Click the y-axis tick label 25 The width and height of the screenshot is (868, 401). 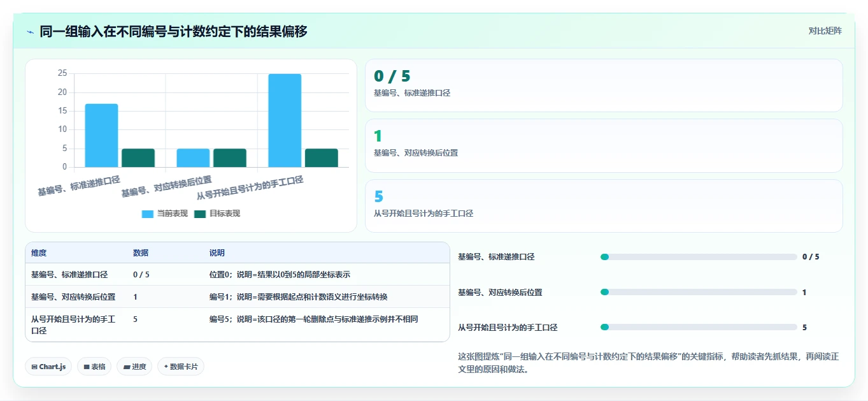[62, 73]
